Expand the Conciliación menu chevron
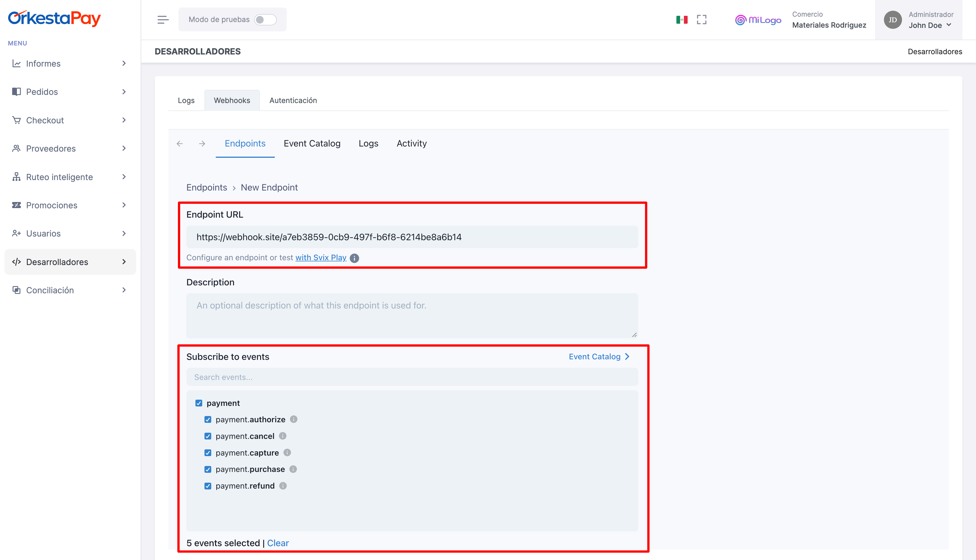The width and height of the screenshot is (976, 560). click(x=124, y=290)
